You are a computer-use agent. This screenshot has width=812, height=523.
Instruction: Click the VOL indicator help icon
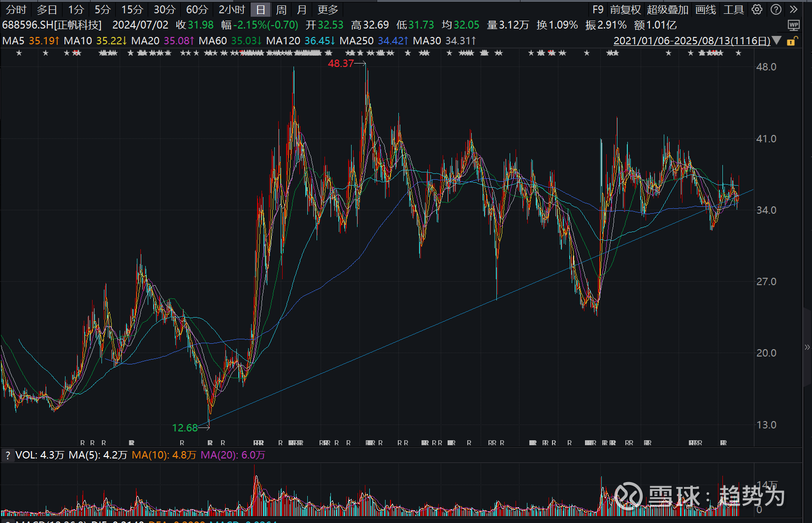click(7, 456)
